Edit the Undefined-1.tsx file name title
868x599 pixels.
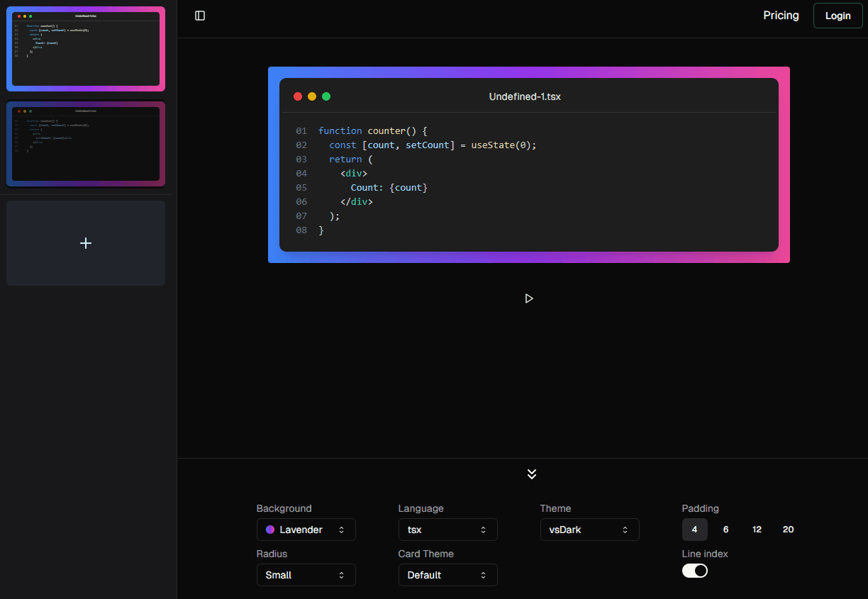pos(525,96)
